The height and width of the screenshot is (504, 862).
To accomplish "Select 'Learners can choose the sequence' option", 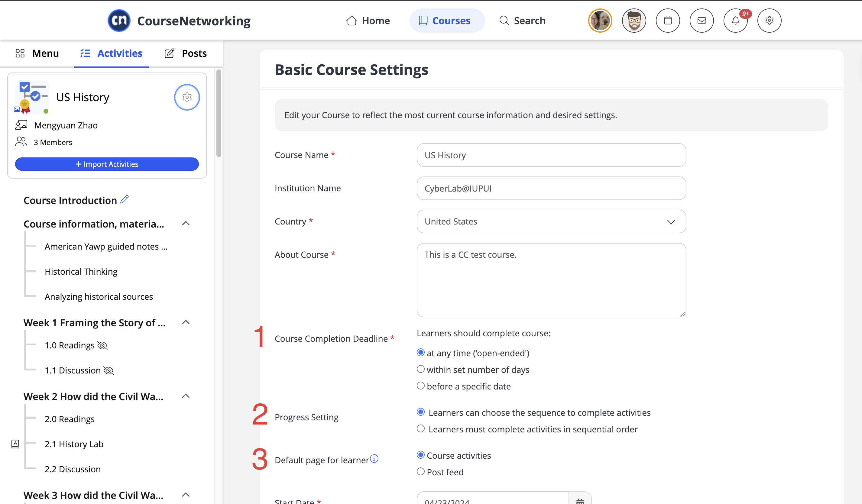I will [420, 412].
